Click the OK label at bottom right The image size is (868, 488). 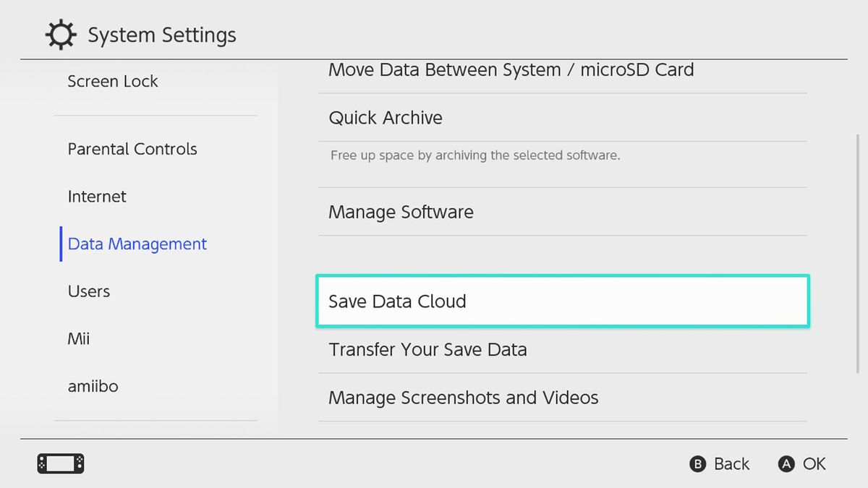[816, 463]
